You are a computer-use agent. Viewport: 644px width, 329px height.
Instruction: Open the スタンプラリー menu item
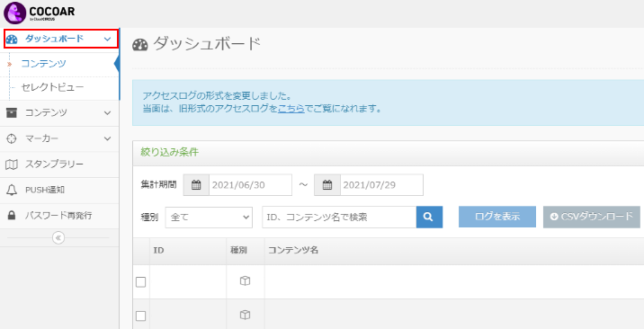coord(59,164)
